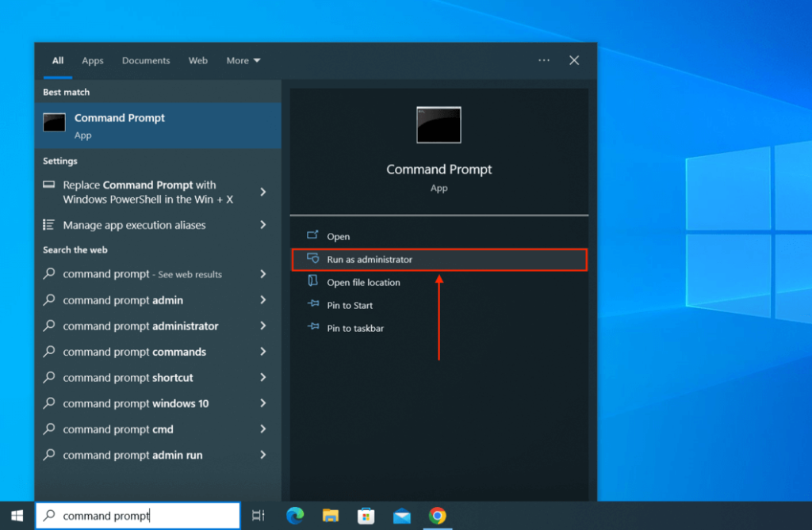Screen dimensions: 812x530
Task: Expand Manage app execution aliases arrow
Action: point(263,225)
